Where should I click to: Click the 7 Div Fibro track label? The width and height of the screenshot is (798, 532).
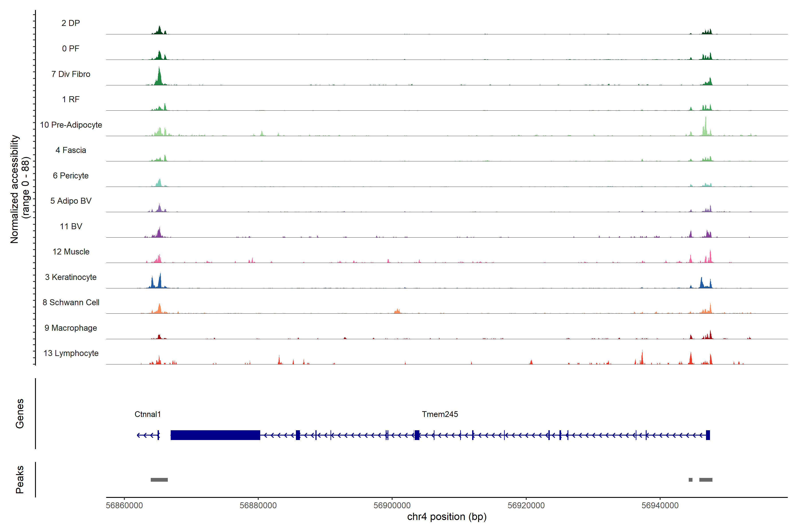click(70, 74)
